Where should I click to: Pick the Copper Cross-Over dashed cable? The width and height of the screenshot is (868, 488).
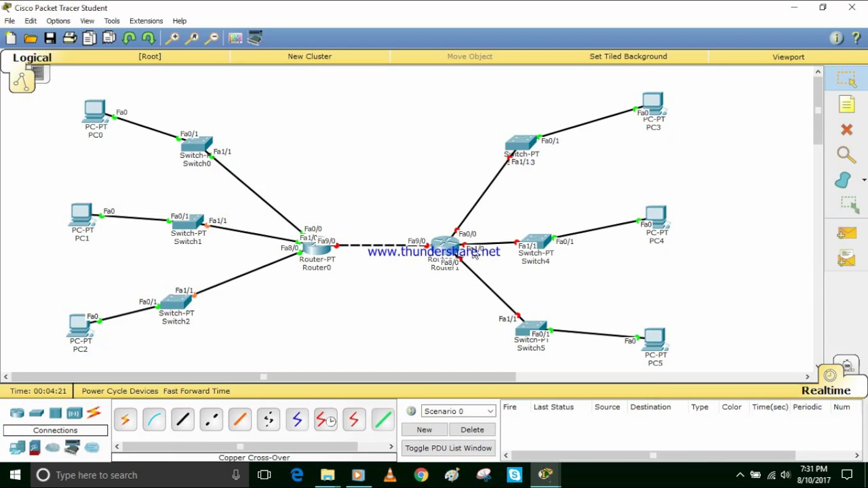(211, 420)
